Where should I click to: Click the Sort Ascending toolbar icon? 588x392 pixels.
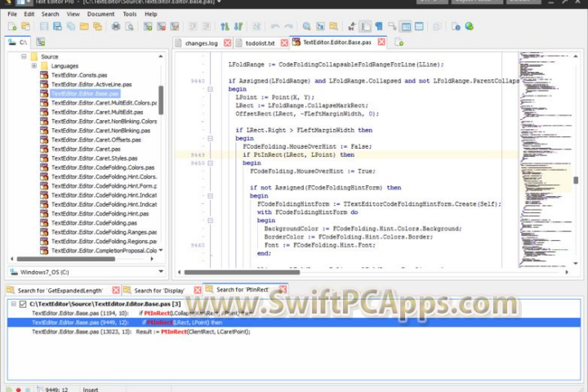[225, 26]
